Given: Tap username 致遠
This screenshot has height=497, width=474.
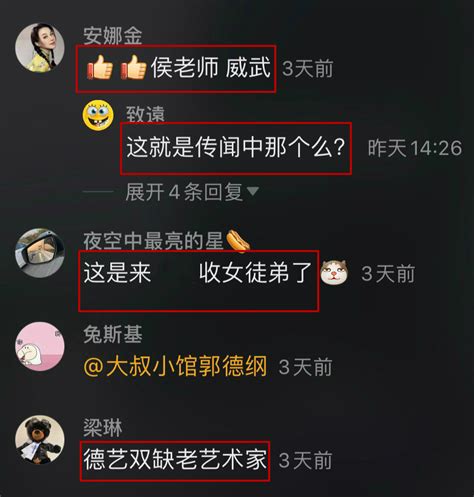Looking at the screenshot, I should 145,114.
